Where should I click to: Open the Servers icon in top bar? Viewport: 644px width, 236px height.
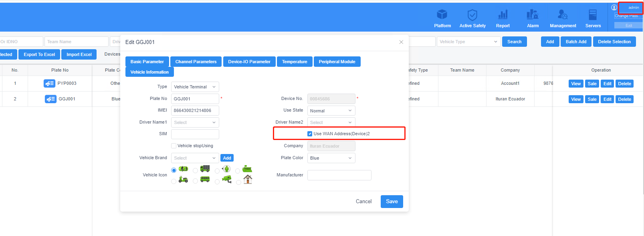(593, 15)
